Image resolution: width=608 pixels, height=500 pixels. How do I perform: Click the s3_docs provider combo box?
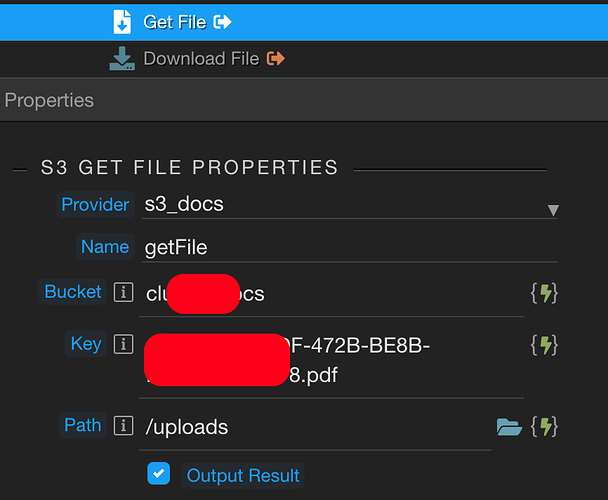coord(349,205)
